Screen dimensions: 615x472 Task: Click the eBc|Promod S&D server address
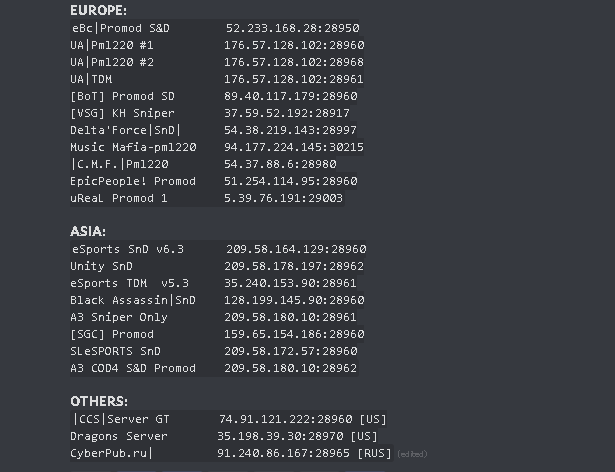[x=292, y=28]
